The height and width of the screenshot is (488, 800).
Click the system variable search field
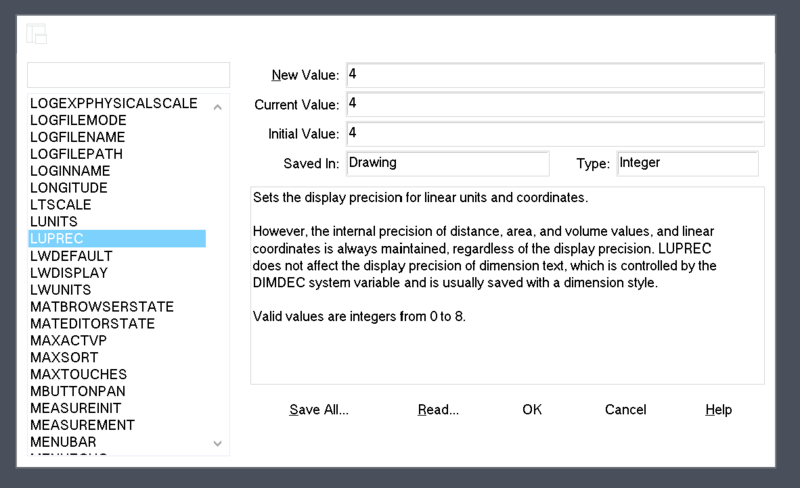(128, 75)
